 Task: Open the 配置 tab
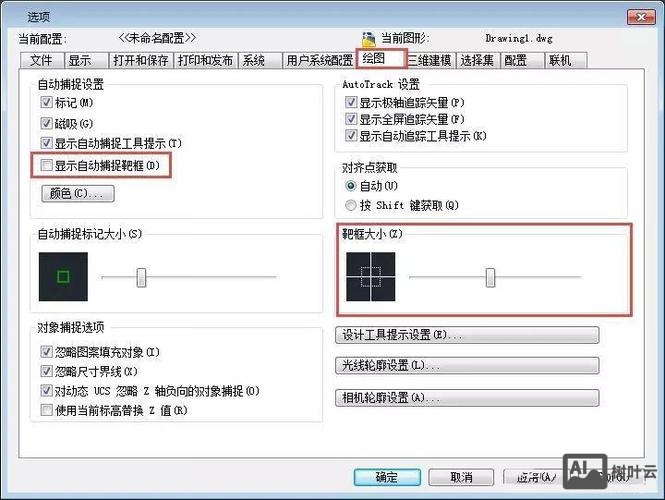522,60
